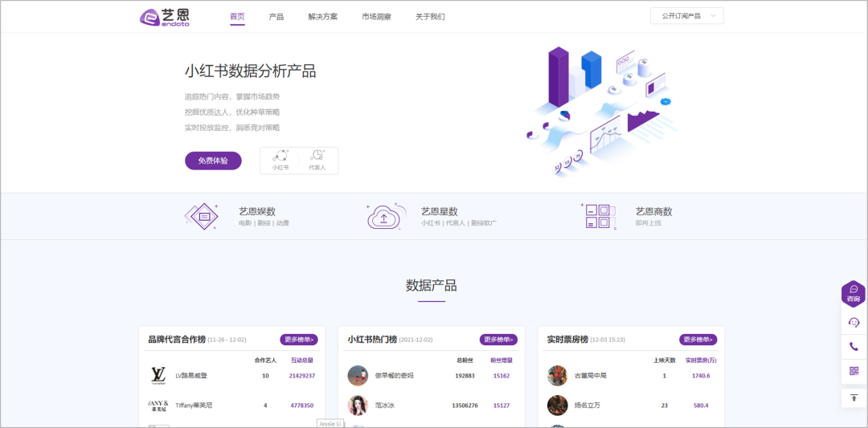Expand the 公开订阅产品 dropdown
This screenshot has width=868, height=428.
point(687,16)
